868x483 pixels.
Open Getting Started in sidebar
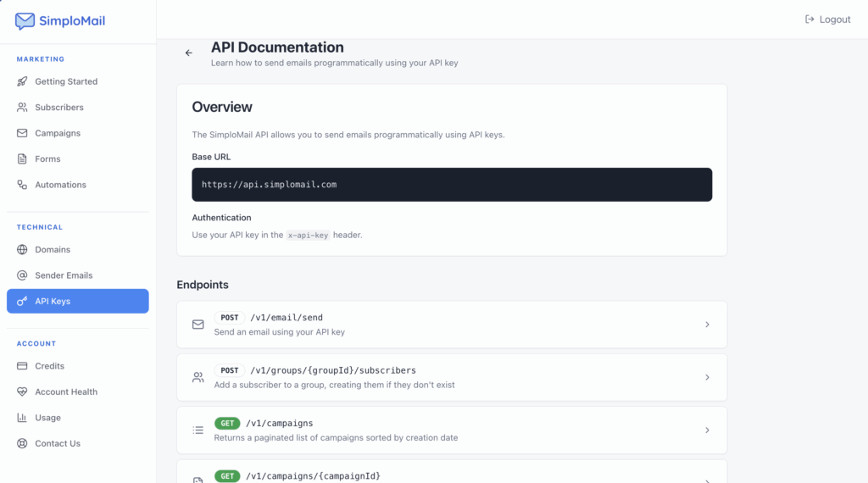77,81
